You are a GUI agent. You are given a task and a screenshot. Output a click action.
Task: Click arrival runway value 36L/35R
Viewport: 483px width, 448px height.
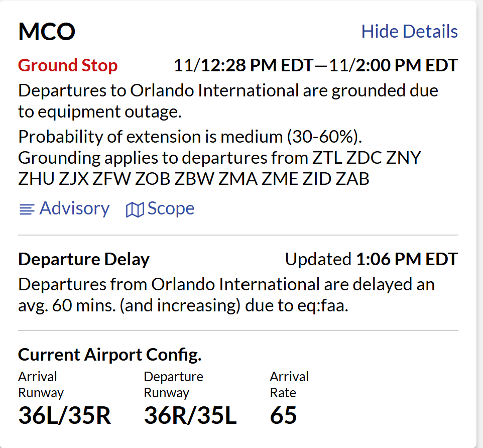64,415
